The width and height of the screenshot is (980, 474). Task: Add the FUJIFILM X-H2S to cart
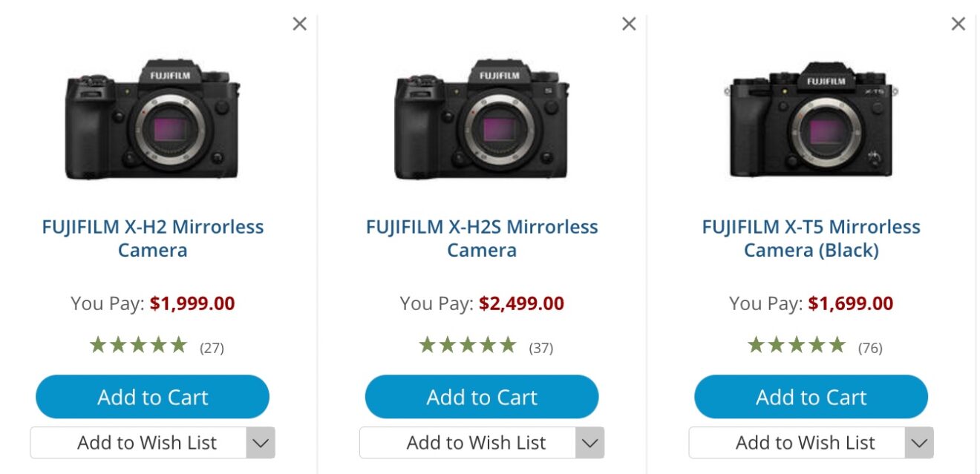tap(481, 397)
